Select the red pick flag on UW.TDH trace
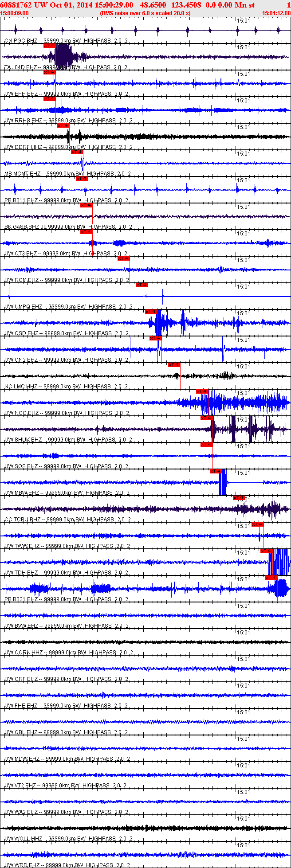The width and height of the screenshot is (291, 868). (266, 551)
